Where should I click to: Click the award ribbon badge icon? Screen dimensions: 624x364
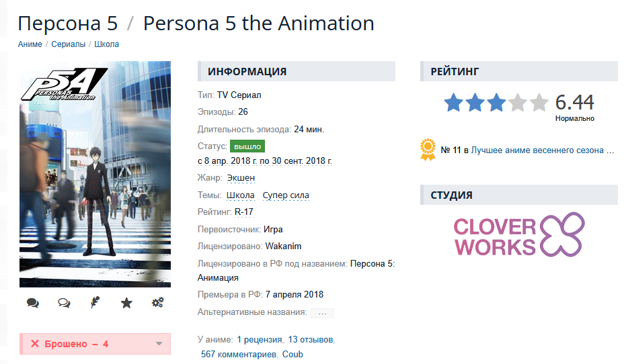click(427, 150)
